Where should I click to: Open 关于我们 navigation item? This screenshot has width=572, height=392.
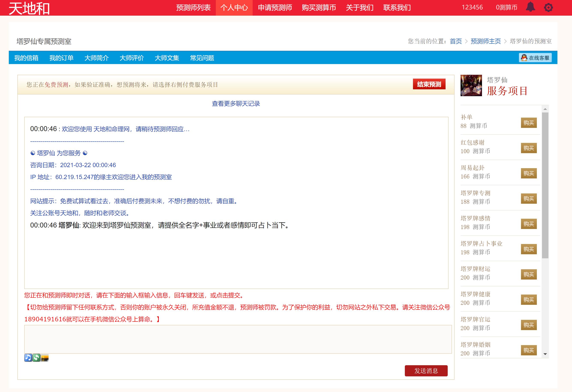360,8
